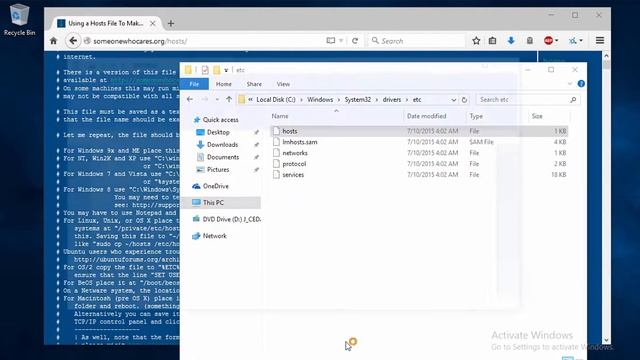The image size is (640, 360).
Task: Go back in File Explorer
Action: coord(190,99)
